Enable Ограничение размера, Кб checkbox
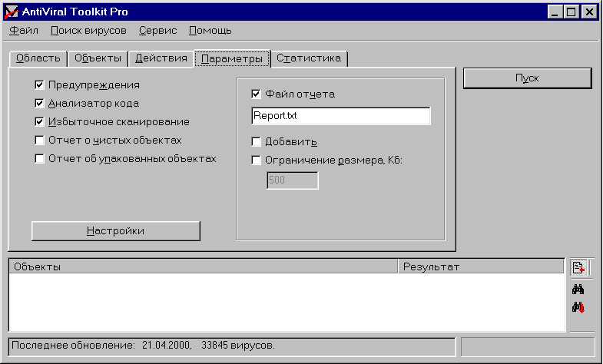Image resolution: width=603 pixels, height=364 pixels. click(256, 160)
